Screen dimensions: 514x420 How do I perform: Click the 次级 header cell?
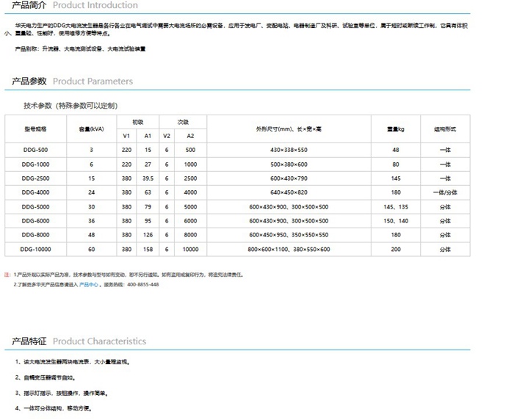(x=183, y=122)
